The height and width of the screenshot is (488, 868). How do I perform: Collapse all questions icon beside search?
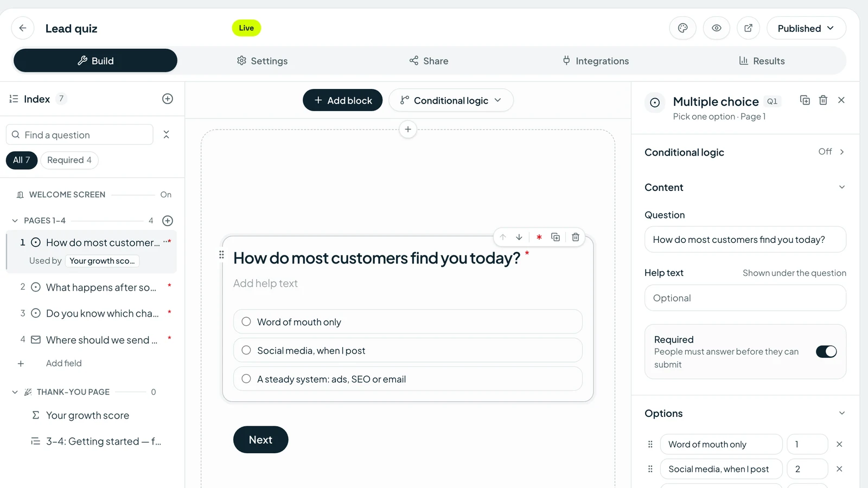[x=167, y=134]
